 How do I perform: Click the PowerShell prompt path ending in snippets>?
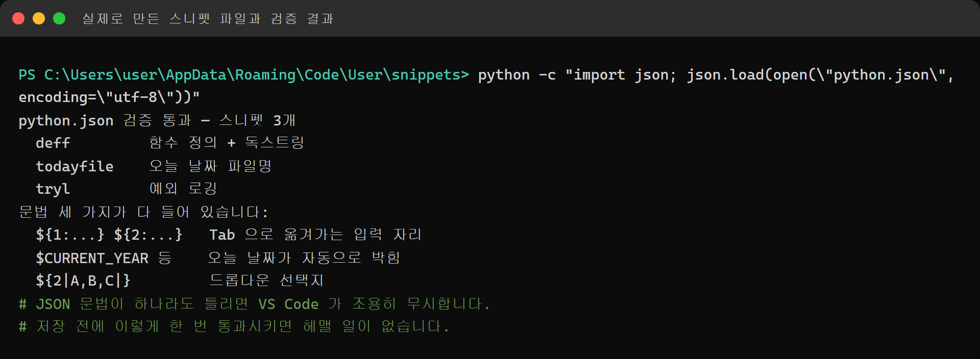pyautogui.click(x=243, y=75)
